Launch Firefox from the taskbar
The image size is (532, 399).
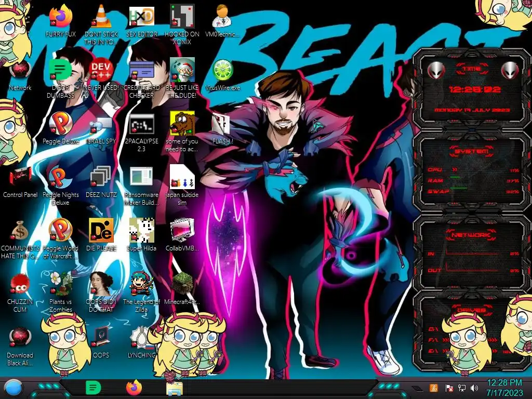click(x=134, y=388)
